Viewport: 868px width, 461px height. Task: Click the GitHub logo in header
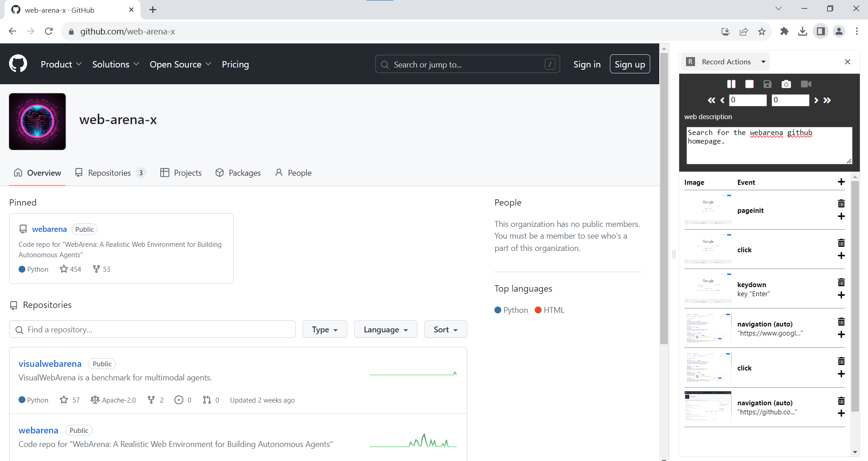18,64
